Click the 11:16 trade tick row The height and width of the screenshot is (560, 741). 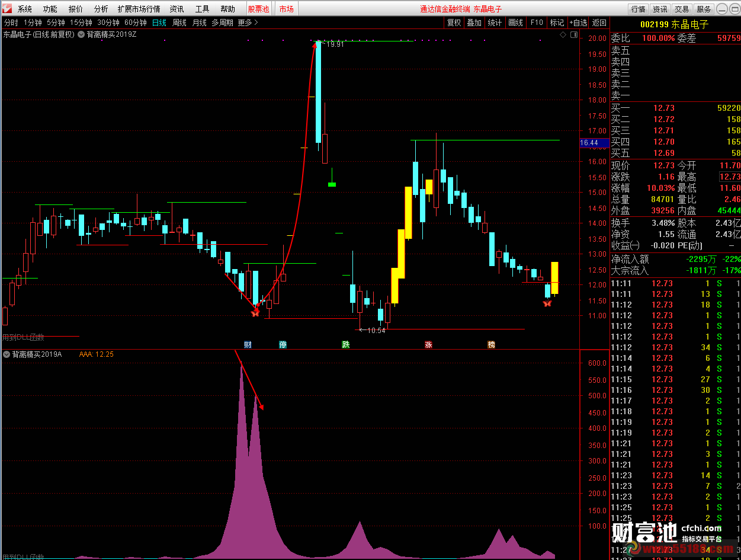click(x=676, y=390)
